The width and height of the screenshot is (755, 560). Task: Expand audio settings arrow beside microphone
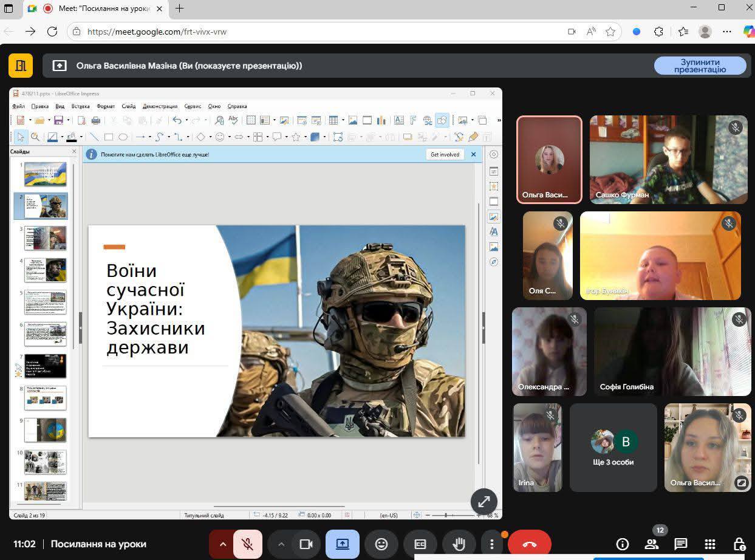point(222,544)
